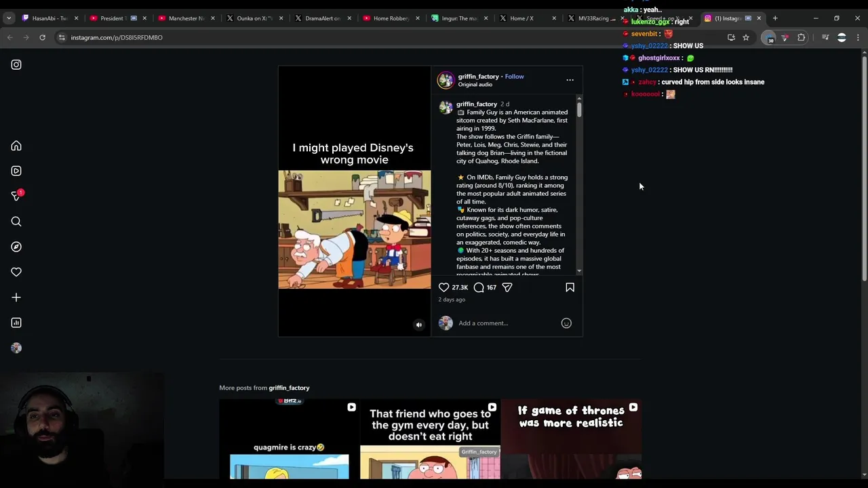View site information icon in address bar

pyautogui.click(x=62, y=37)
